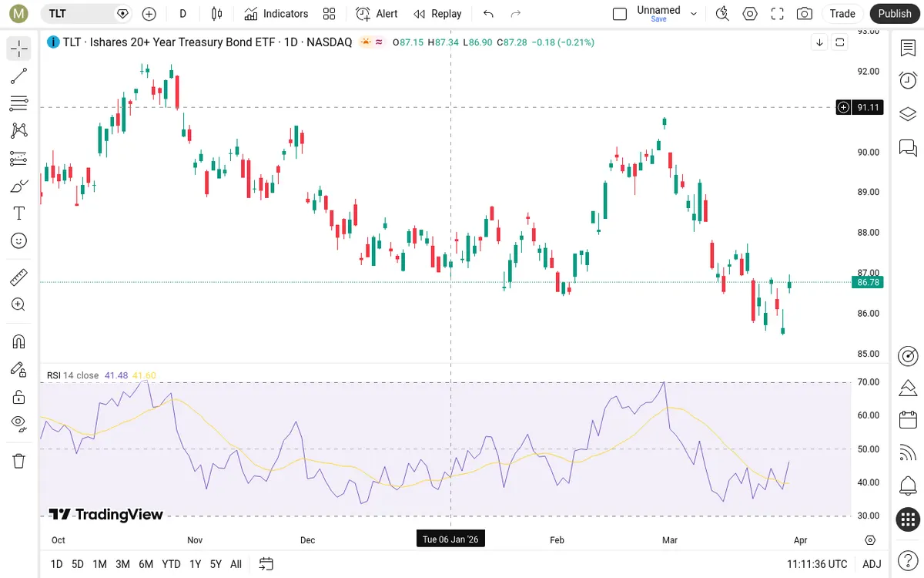
Task: Select the 1D time range
Action: pyautogui.click(x=56, y=564)
